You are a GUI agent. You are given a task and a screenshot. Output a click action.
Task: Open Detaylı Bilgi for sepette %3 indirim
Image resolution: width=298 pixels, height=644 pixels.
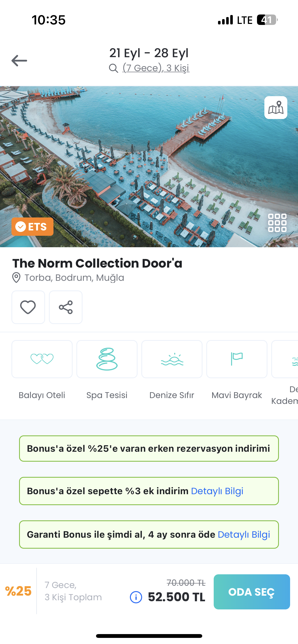[217, 491]
